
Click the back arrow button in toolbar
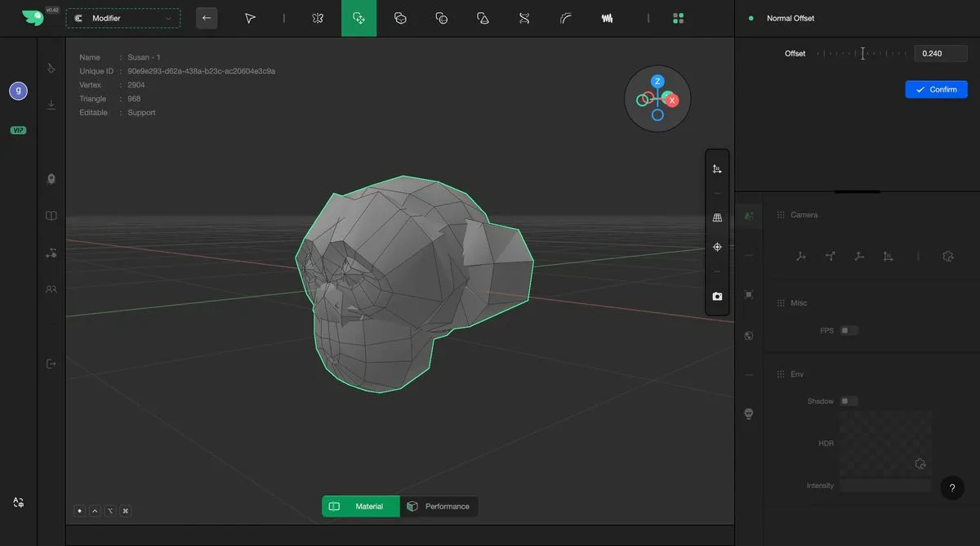coord(207,18)
